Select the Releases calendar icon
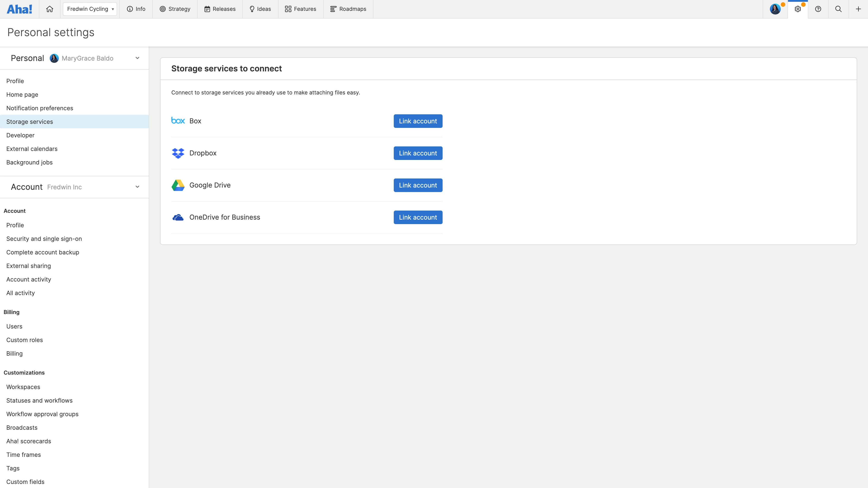This screenshot has height=488, width=868. 207,9
